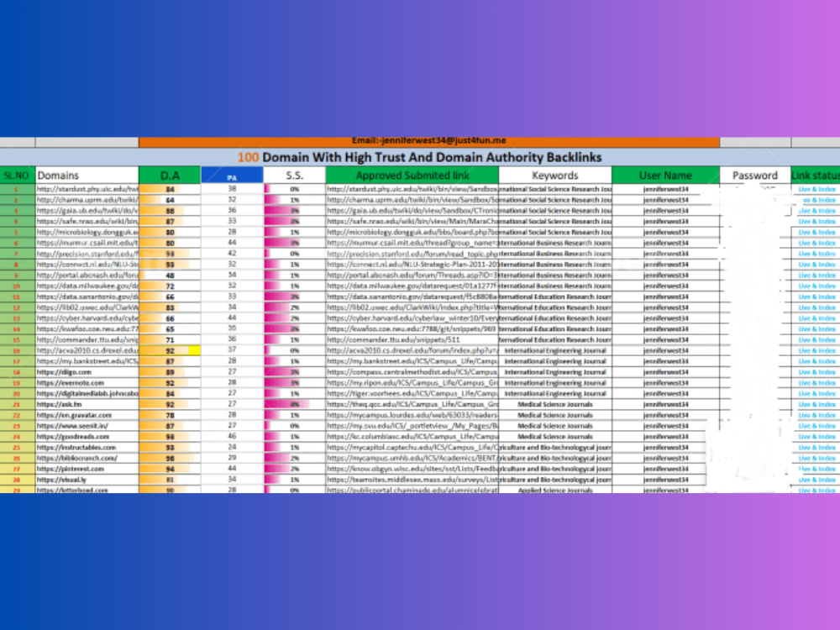Screen dimensions: 840x630
Task: Open the stardust.phy.uic.edu approved submitted link
Action: 412,189
